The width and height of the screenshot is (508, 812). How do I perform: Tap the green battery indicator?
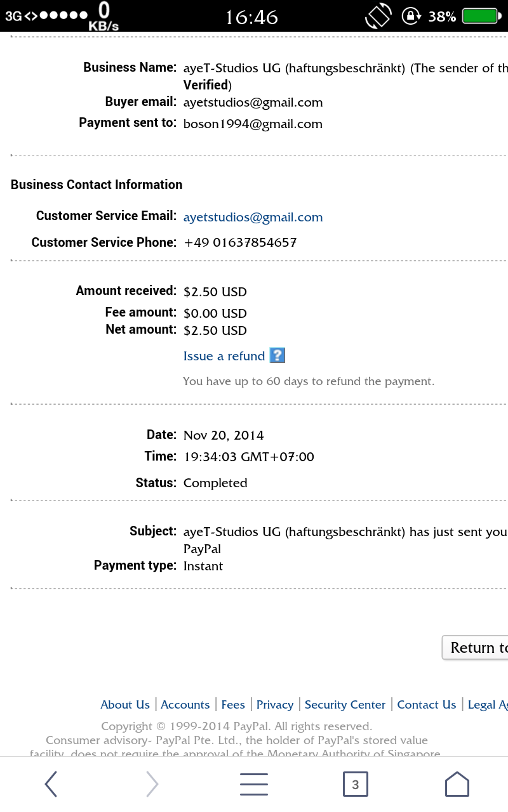[x=481, y=16]
